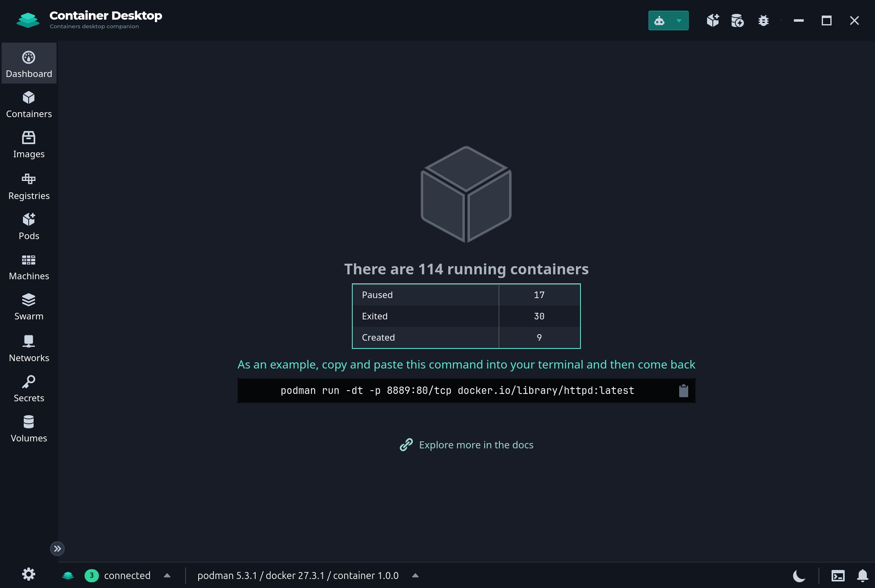This screenshot has width=875, height=588.
Task: Open the robot button dropdown caret
Action: click(x=679, y=20)
